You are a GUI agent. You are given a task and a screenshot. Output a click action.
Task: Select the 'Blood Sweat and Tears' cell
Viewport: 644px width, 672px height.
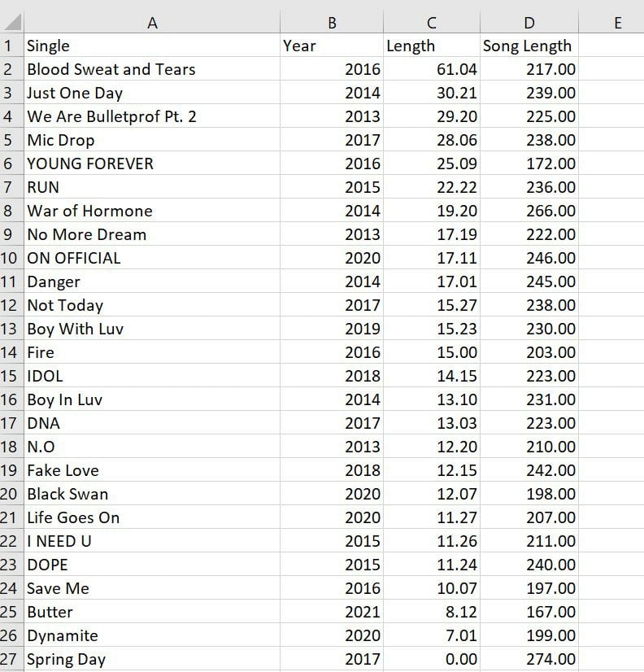[x=111, y=69]
